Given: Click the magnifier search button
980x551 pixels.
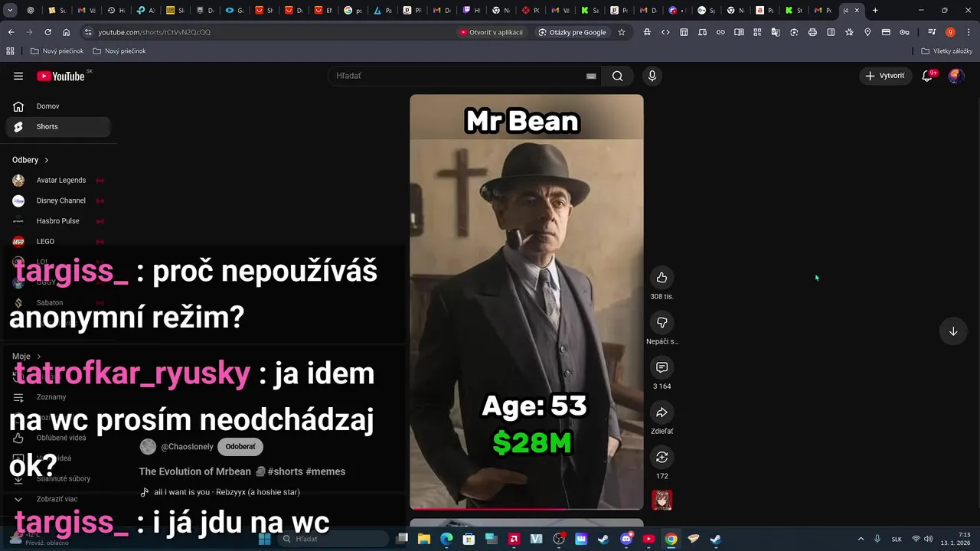Looking at the screenshot, I should point(617,76).
